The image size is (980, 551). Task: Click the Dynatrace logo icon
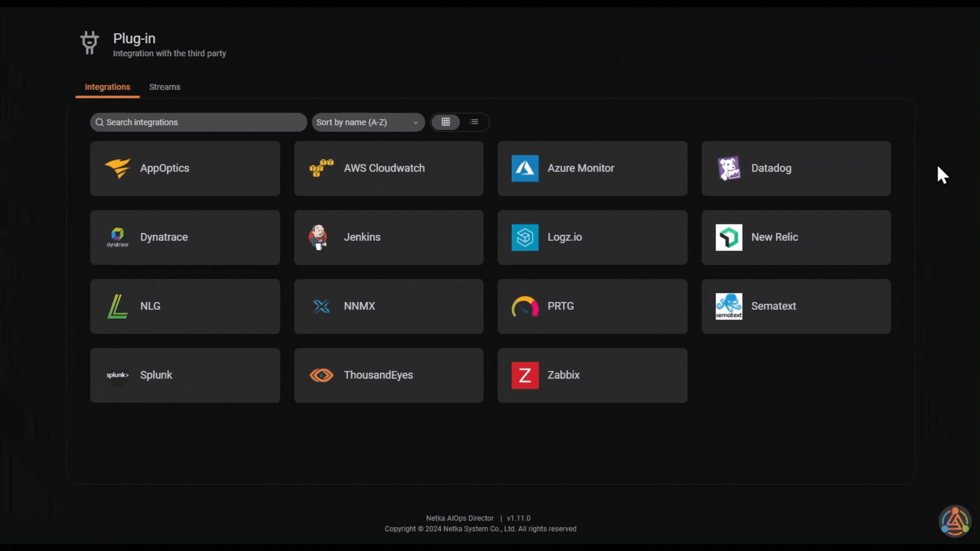pos(117,237)
